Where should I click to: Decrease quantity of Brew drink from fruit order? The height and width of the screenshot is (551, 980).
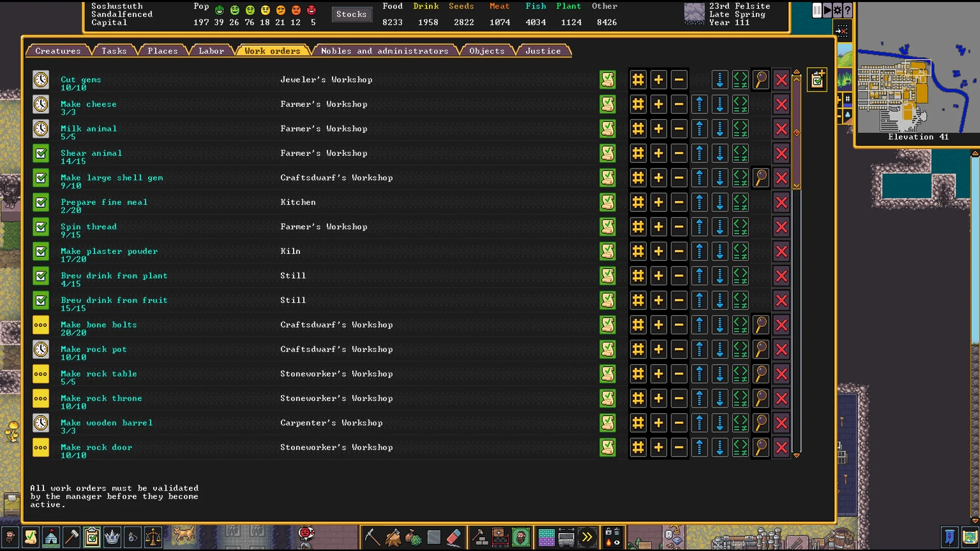coord(679,300)
